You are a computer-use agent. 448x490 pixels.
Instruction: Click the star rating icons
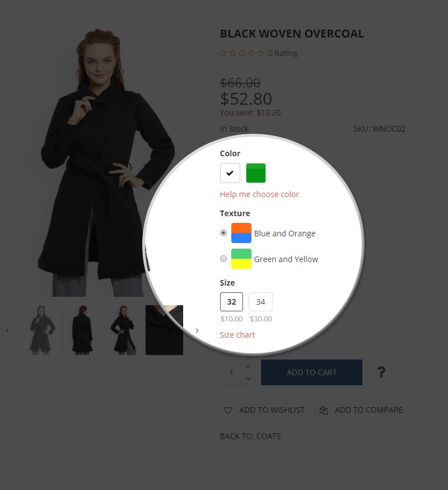(x=242, y=53)
